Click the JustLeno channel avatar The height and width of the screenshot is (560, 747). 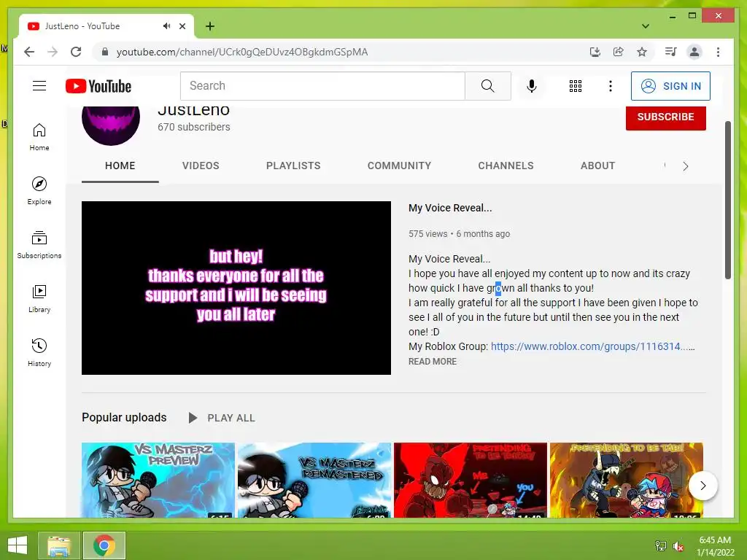click(111, 125)
